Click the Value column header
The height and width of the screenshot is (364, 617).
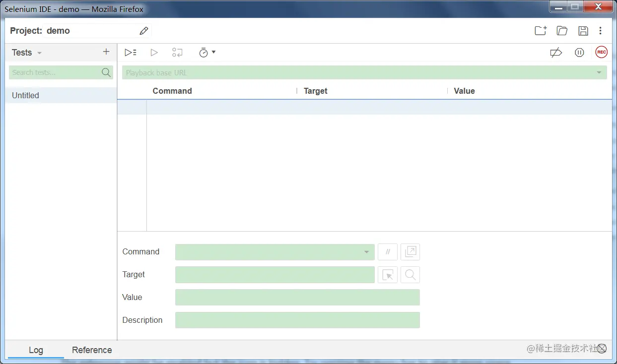(464, 91)
